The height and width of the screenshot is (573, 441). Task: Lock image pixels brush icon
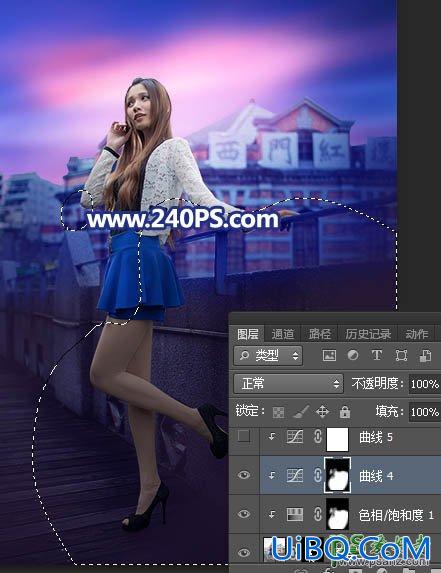point(301,412)
